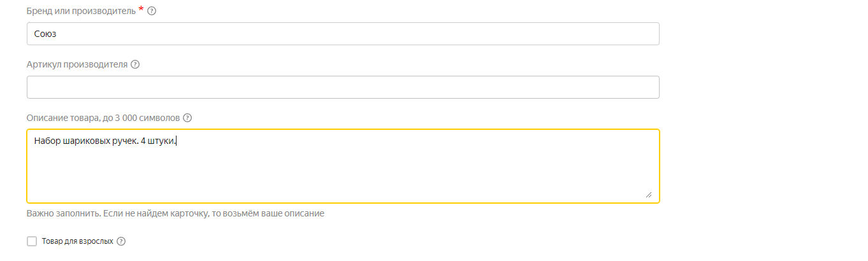Screen dimensions: 868x261
Task: Click the word "Набор" in description
Action: (47, 141)
